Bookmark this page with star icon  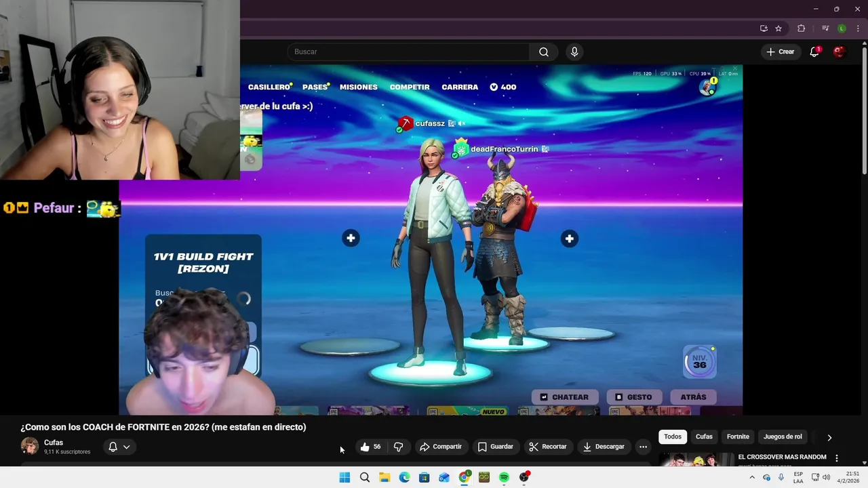click(x=778, y=28)
